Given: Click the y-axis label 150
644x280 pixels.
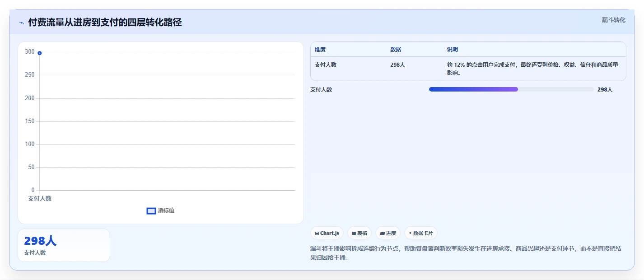Looking at the screenshot, I should point(30,121).
